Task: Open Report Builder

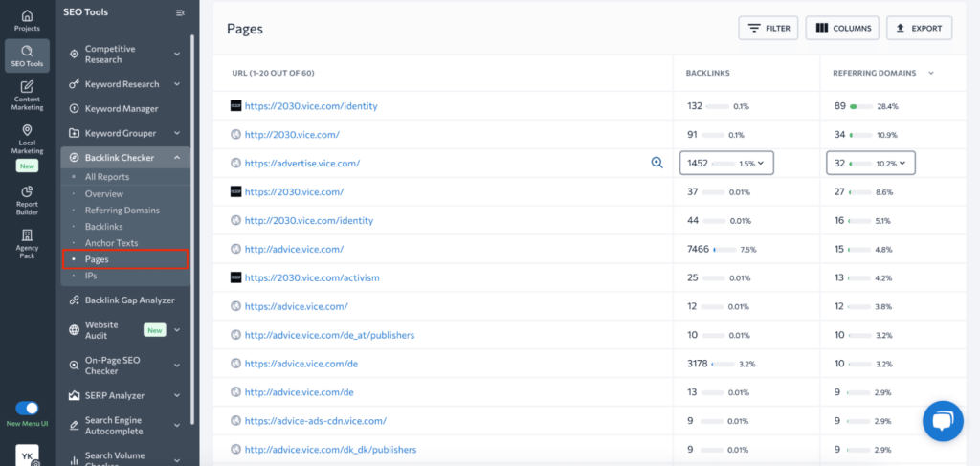Action: pos(27,200)
